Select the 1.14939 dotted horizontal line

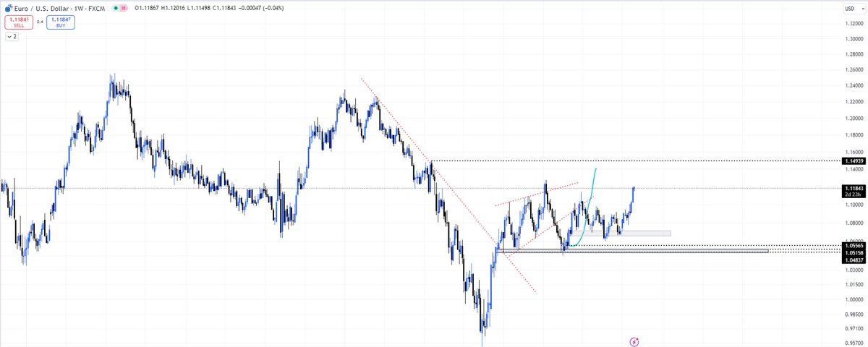(637, 160)
